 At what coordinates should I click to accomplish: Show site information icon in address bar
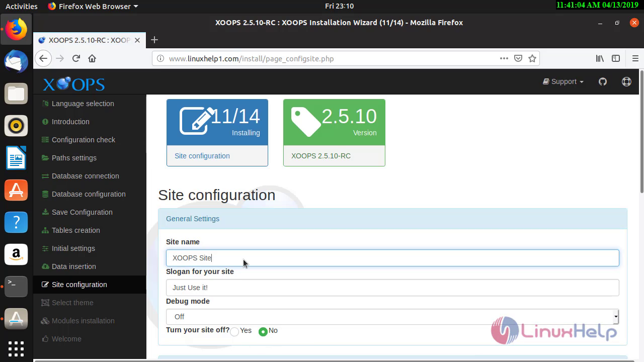(x=160, y=58)
